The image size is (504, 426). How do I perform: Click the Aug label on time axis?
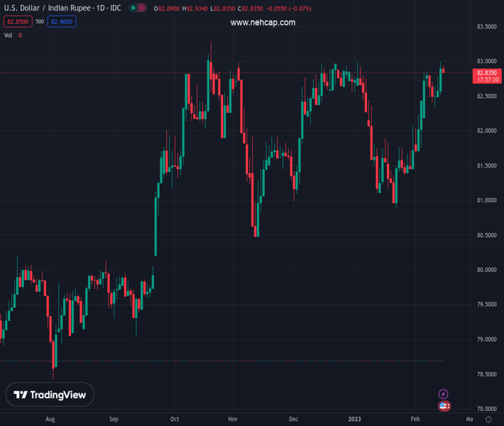click(50, 420)
